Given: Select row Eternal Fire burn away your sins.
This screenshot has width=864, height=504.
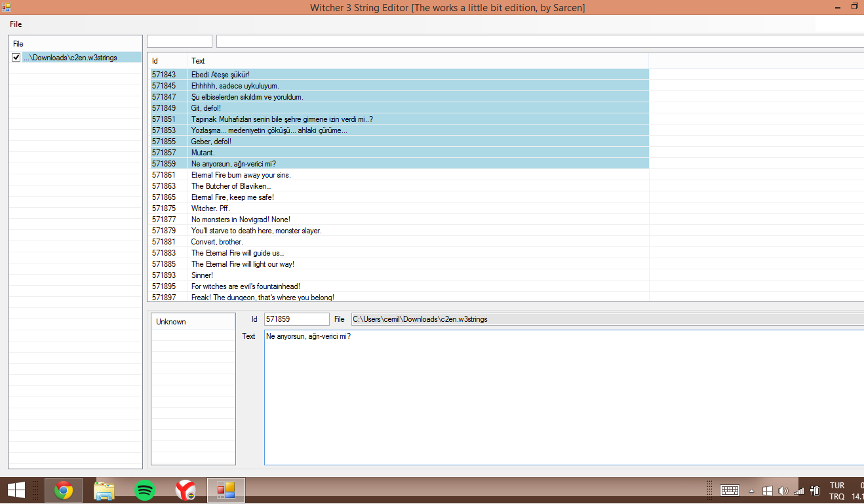Looking at the screenshot, I should (399, 175).
